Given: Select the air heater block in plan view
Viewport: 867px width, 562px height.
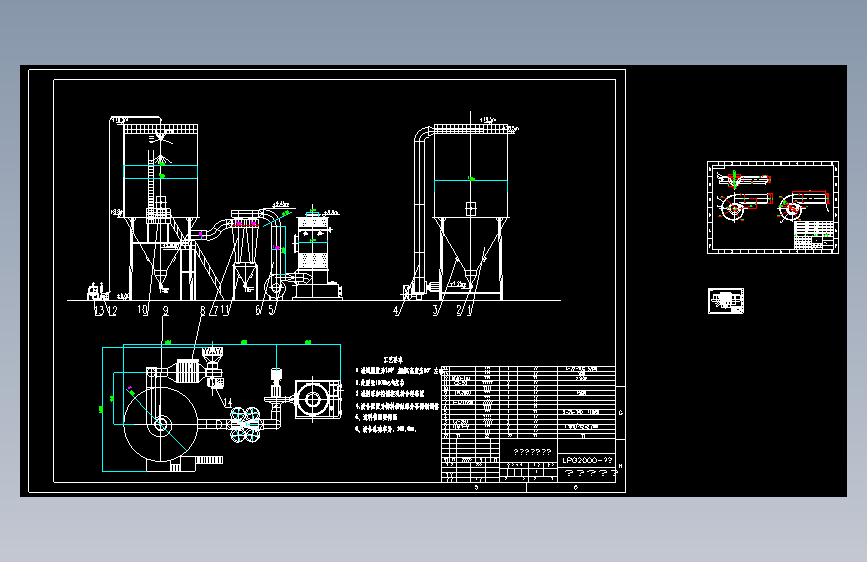Looking at the screenshot, I should coord(187,371).
